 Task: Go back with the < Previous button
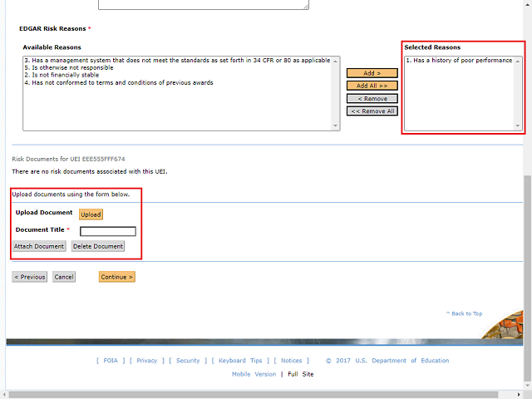pyautogui.click(x=30, y=277)
